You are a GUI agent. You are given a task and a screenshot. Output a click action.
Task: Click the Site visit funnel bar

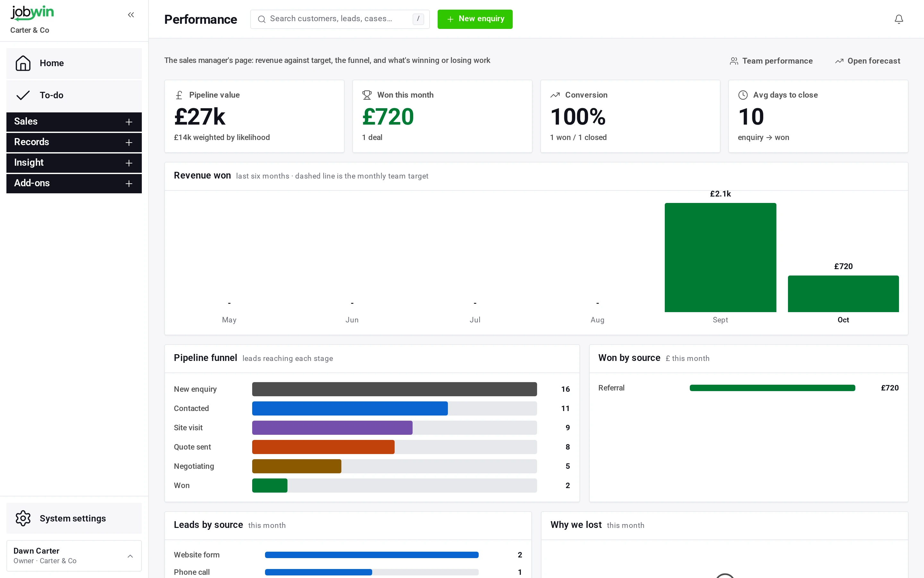[x=332, y=428]
